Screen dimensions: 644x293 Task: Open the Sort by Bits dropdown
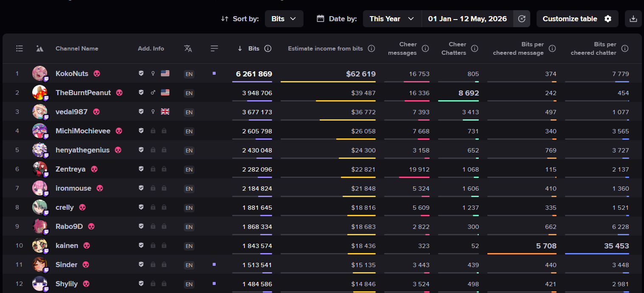tap(284, 19)
